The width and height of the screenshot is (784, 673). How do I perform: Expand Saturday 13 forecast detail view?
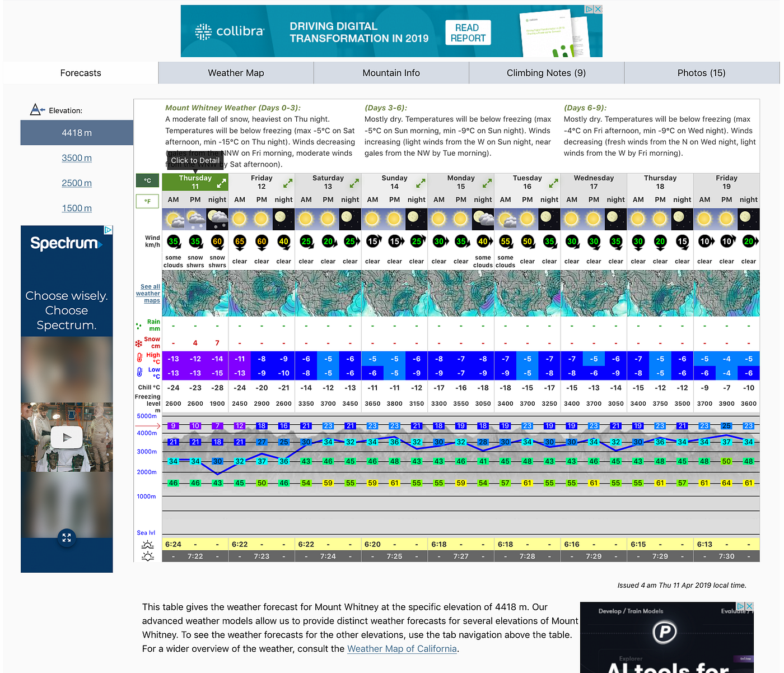pos(354,182)
